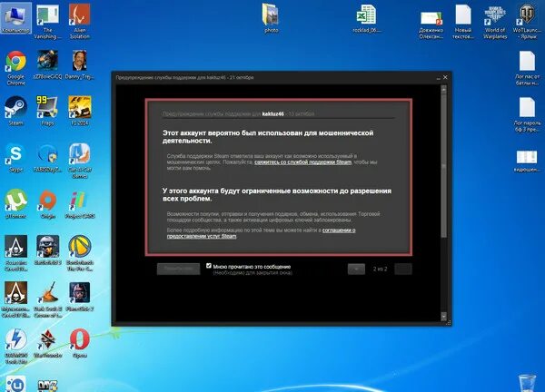Minimize the Steam support warning window

click(x=438, y=78)
